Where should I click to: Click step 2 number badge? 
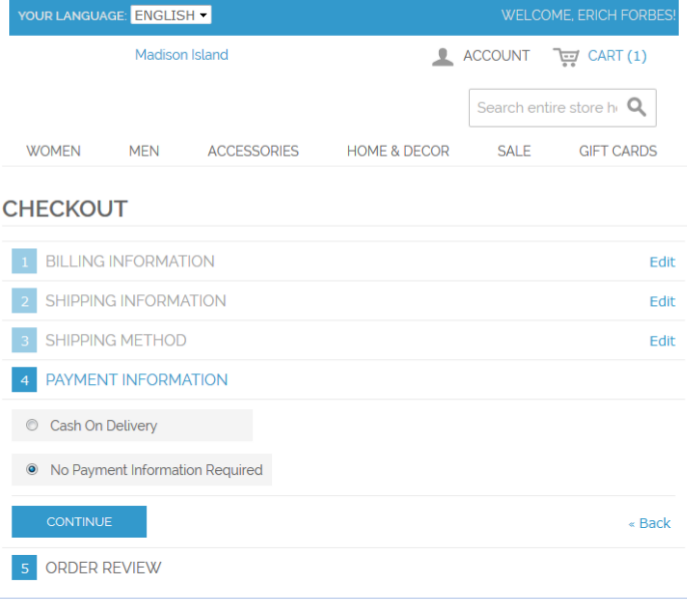coord(24,301)
